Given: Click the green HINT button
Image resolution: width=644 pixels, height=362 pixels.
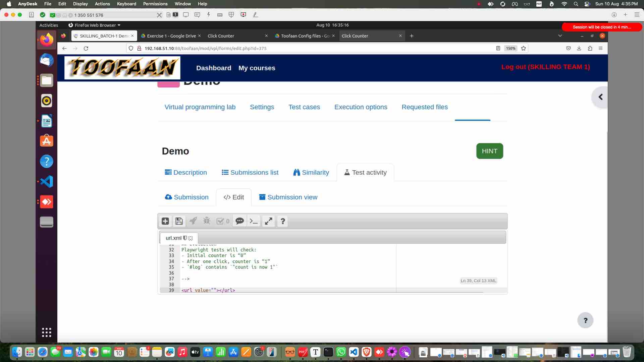Looking at the screenshot, I should click(489, 151).
